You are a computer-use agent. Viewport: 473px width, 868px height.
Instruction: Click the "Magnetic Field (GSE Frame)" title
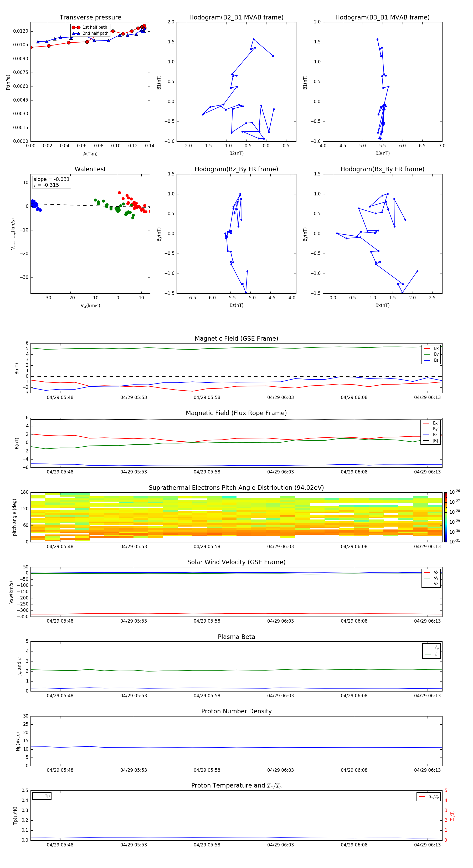point(236,339)
